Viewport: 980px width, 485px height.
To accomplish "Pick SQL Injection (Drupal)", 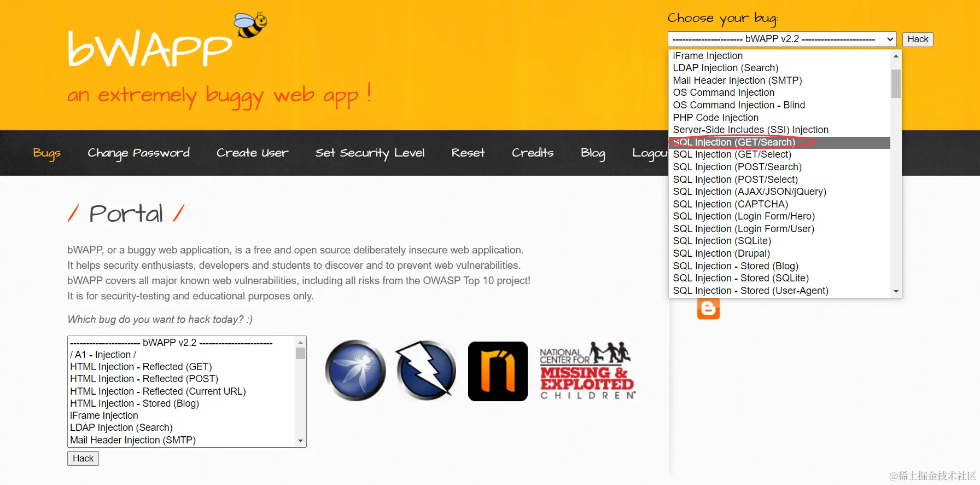I will (x=779, y=253).
